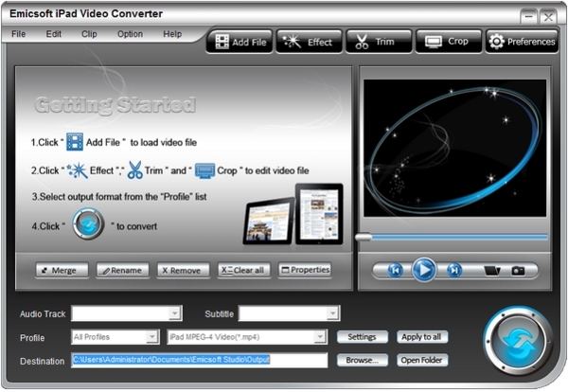Click the Clear all button
568x392 pixels.
coord(244,270)
